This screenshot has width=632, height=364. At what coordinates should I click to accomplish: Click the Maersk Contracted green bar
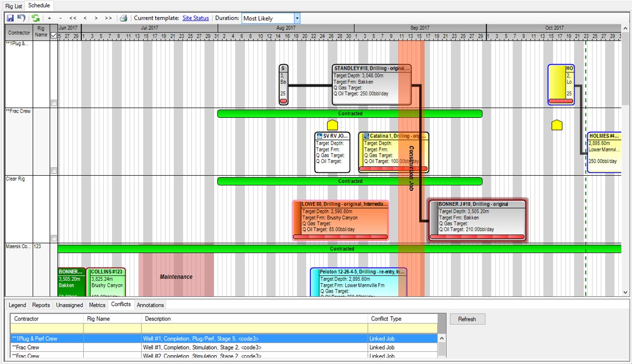pyautogui.click(x=339, y=249)
